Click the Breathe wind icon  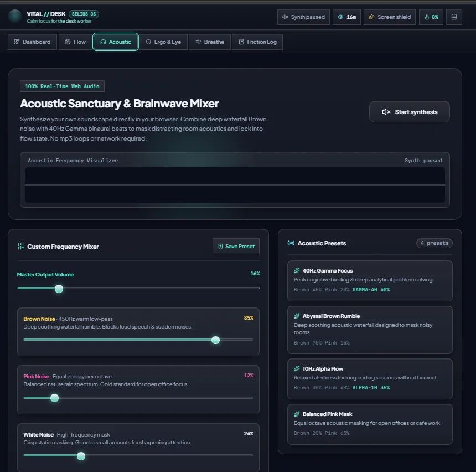pyautogui.click(x=198, y=42)
